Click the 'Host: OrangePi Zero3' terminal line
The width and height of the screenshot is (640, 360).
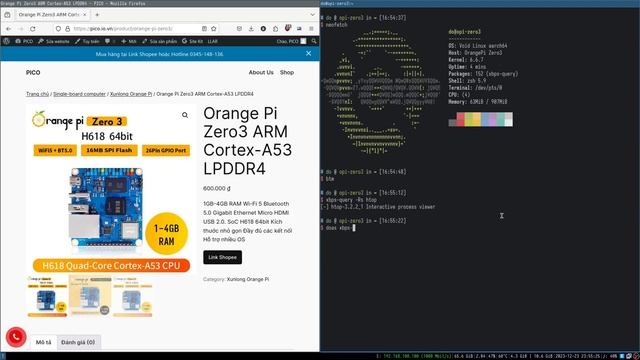pyautogui.click(x=475, y=53)
